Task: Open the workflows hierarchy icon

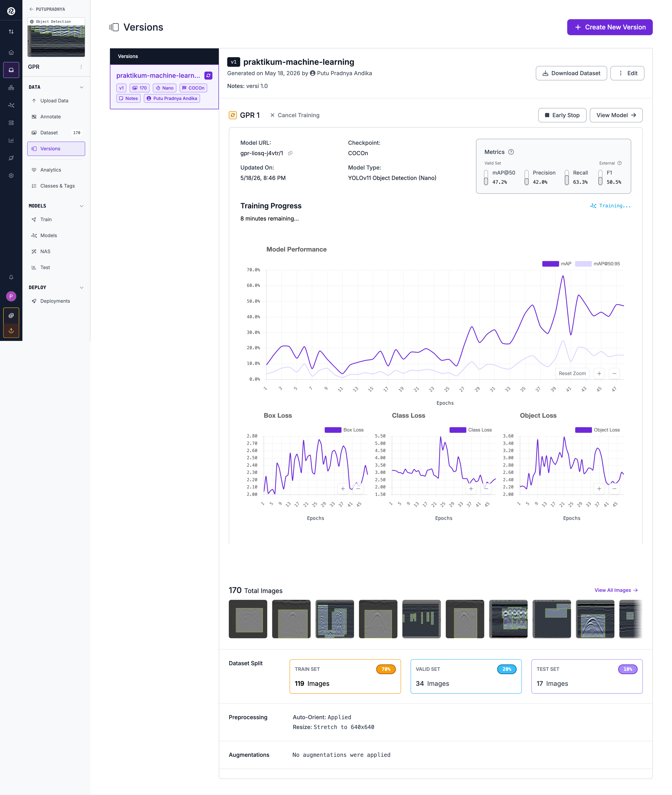Action: pos(11,88)
